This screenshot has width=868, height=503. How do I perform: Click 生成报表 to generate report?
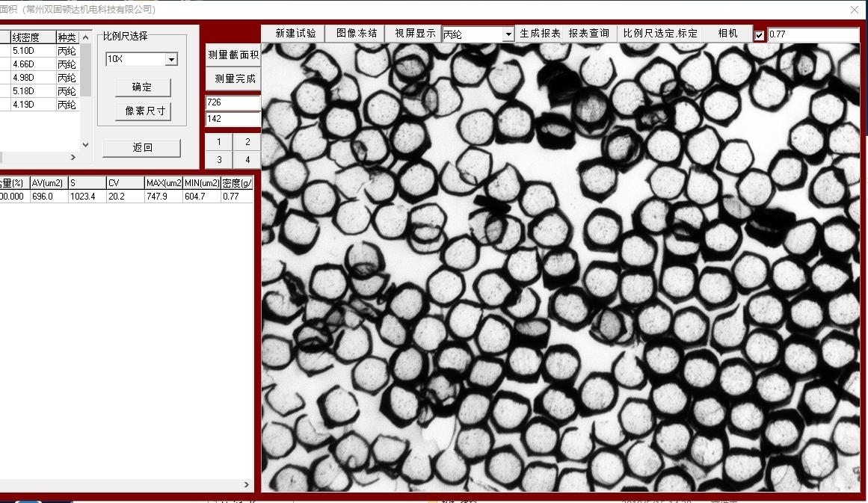540,34
